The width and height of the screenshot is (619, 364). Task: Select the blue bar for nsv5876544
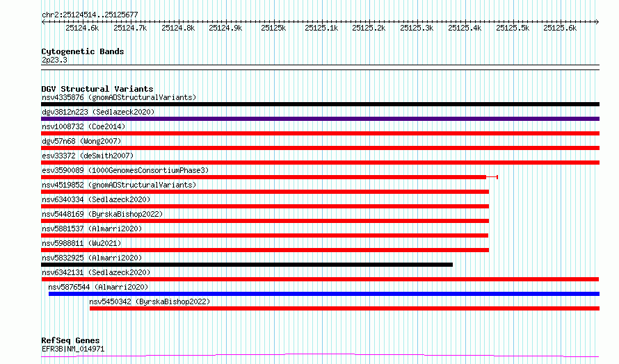(x=324, y=294)
